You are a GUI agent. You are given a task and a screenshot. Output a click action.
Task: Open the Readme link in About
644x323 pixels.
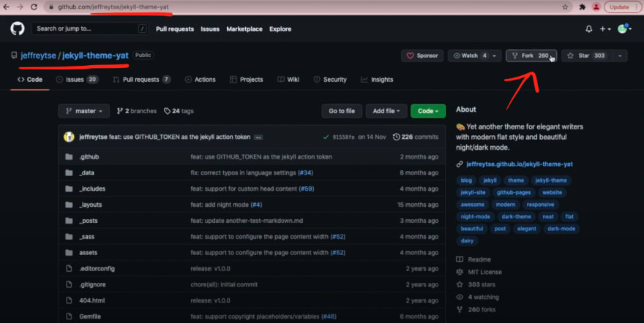tap(479, 260)
